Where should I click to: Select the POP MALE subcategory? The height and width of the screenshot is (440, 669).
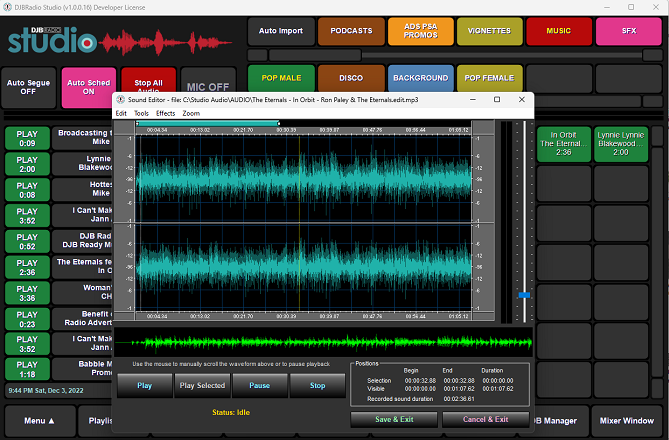[281, 78]
